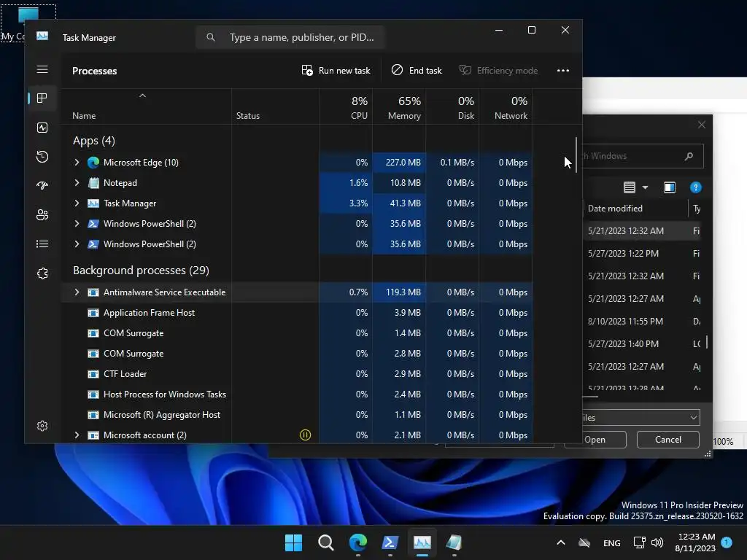Select the 5/27/2023 1:22 PM file row
The image size is (747, 560).
[643, 253]
